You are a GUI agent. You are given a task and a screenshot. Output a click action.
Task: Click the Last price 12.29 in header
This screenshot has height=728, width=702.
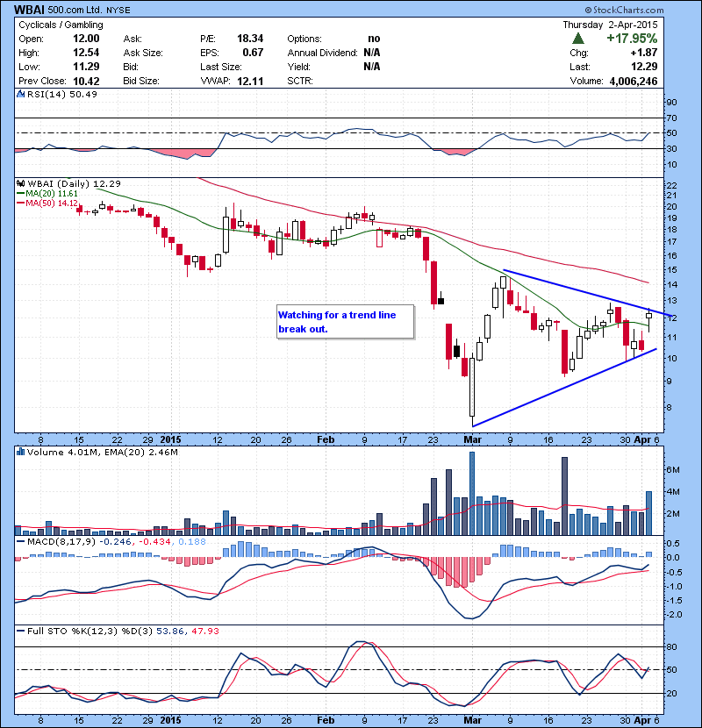pyautogui.click(x=644, y=67)
